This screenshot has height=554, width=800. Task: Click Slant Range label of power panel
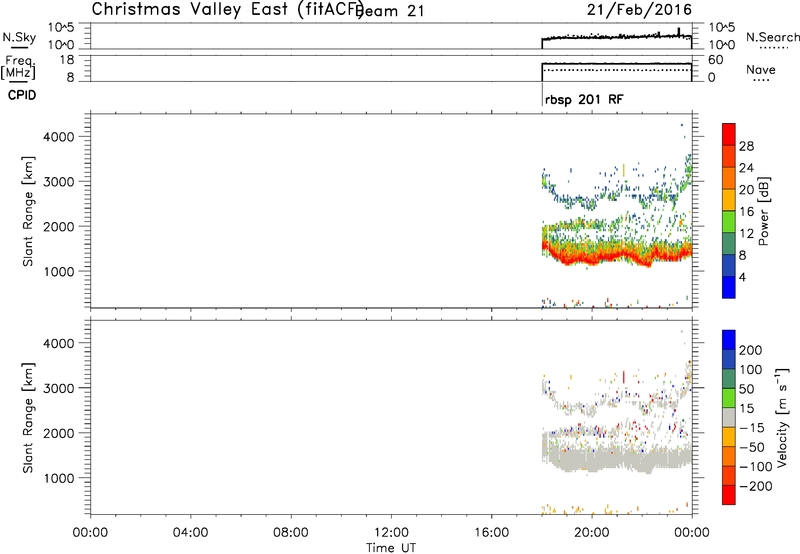[28, 211]
